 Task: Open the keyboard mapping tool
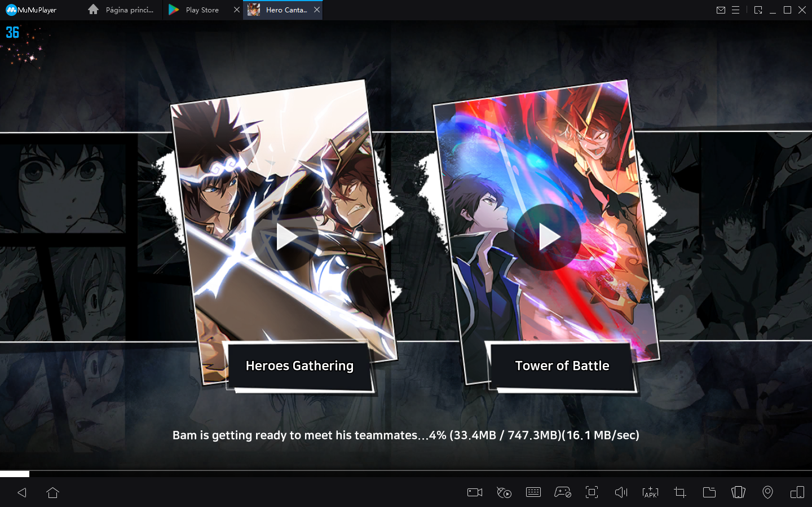coord(533,492)
